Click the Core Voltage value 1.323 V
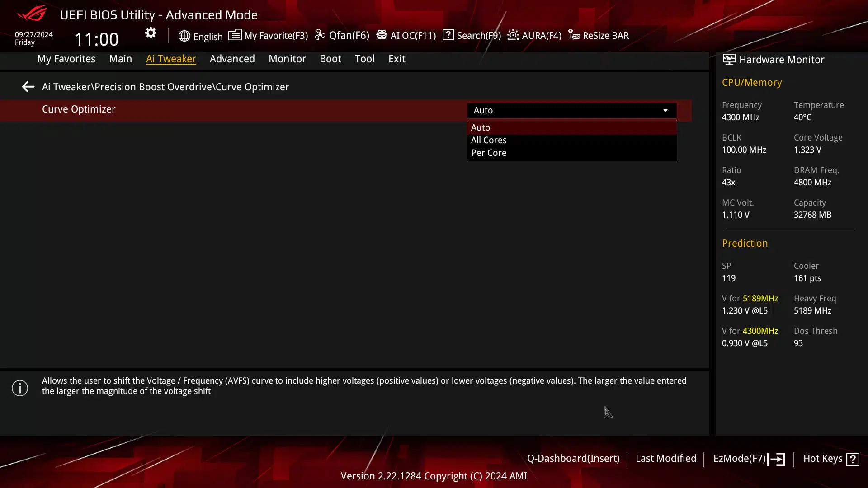Image resolution: width=868 pixels, height=488 pixels. click(807, 150)
